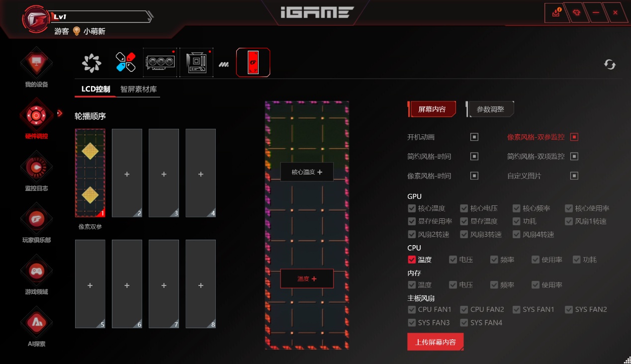Switch to the 参数调整 tab
631x364 pixels.
point(490,109)
